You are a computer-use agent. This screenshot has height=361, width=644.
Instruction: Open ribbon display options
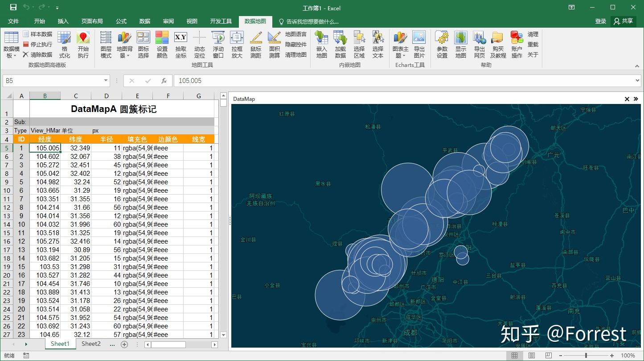pyautogui.click(x=572, y=8)
